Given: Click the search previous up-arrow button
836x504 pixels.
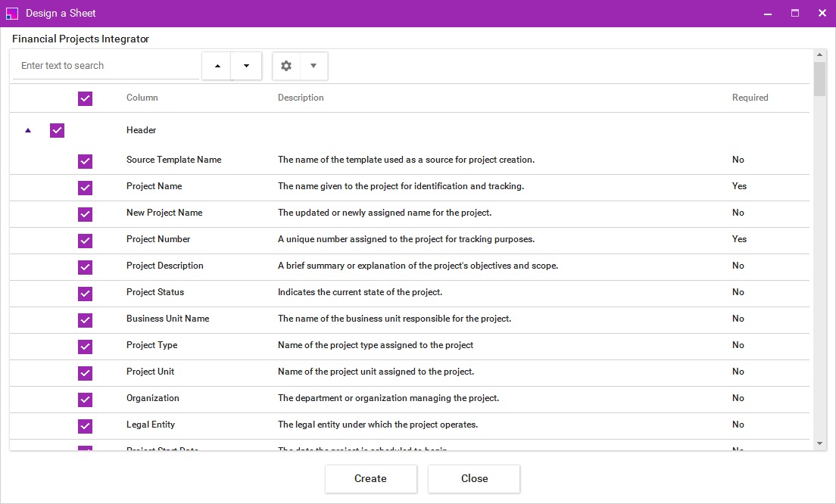Looking at the screenshot, I should point(217,66).
